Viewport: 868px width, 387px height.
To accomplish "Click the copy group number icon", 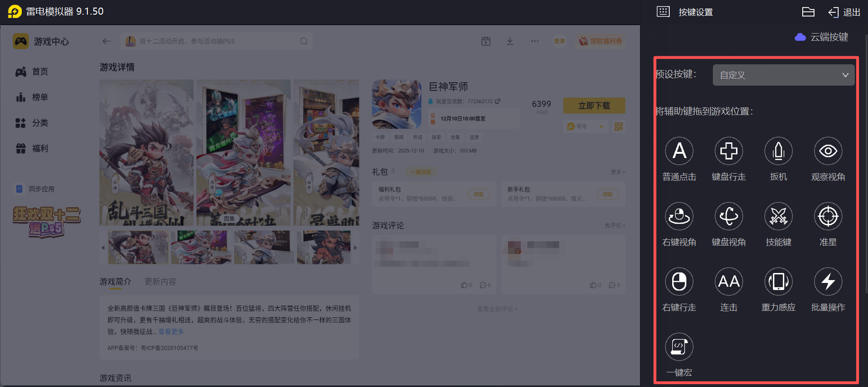I will coord(498,101).
